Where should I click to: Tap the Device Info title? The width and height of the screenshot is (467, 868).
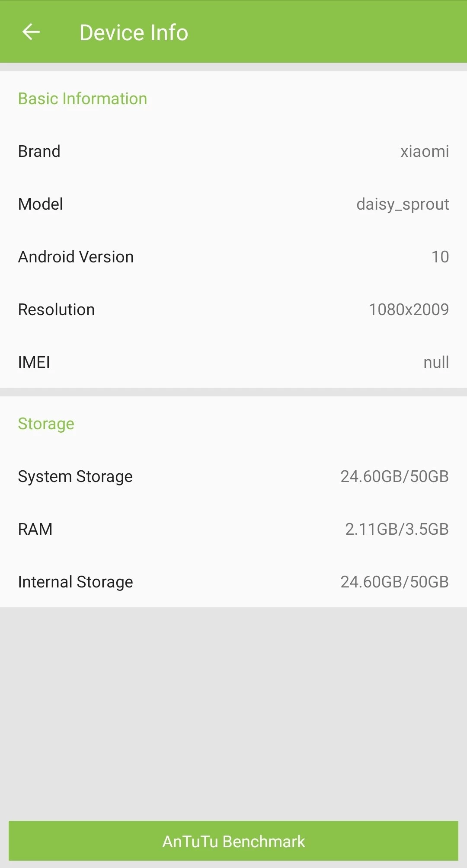134,33
